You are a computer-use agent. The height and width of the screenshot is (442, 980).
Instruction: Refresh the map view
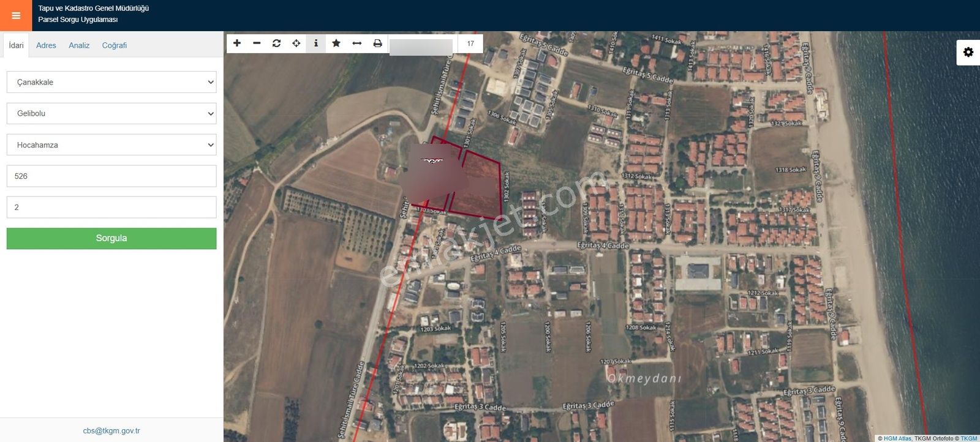276,43
